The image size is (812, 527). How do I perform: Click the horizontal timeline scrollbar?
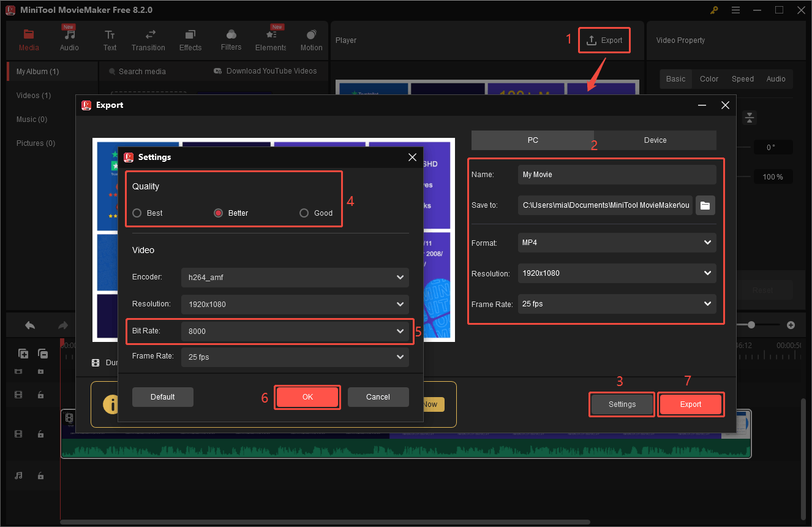point(325,522)
